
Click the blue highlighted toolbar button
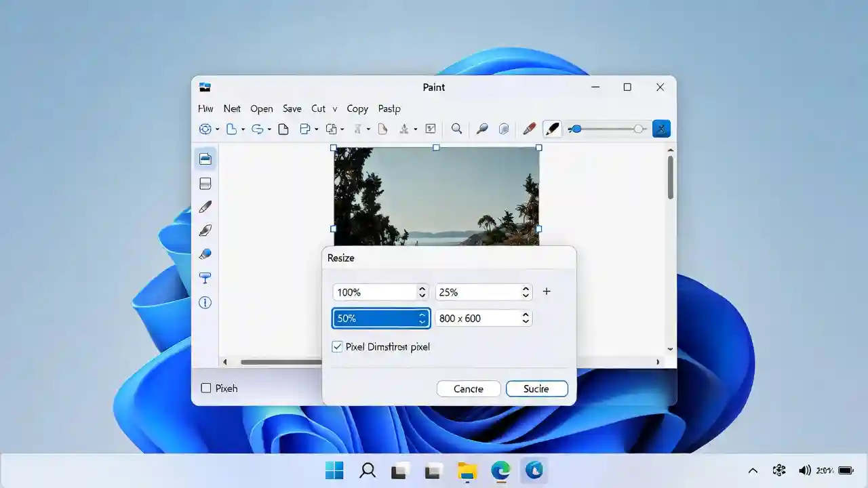661,129
